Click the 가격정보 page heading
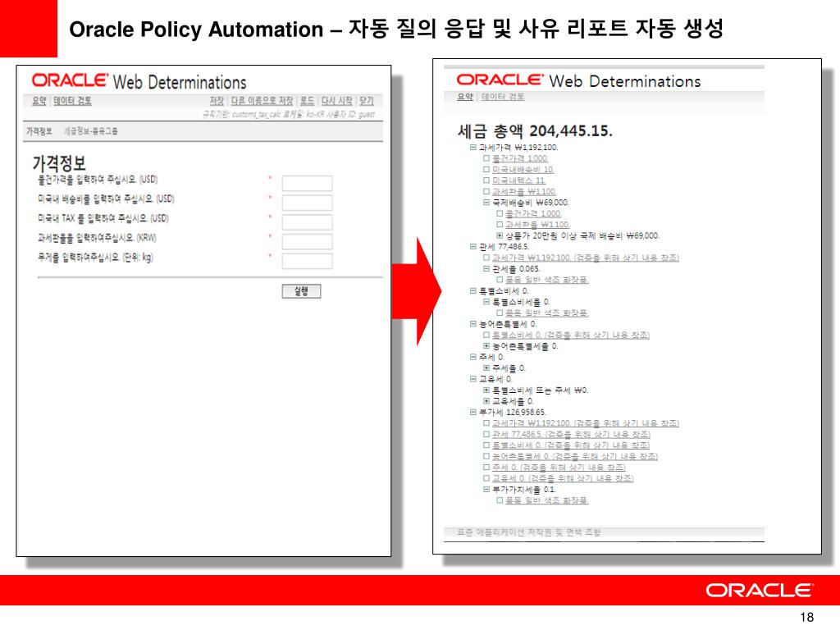This screenshot has height=630, width=840. click(x=59, y=163)
